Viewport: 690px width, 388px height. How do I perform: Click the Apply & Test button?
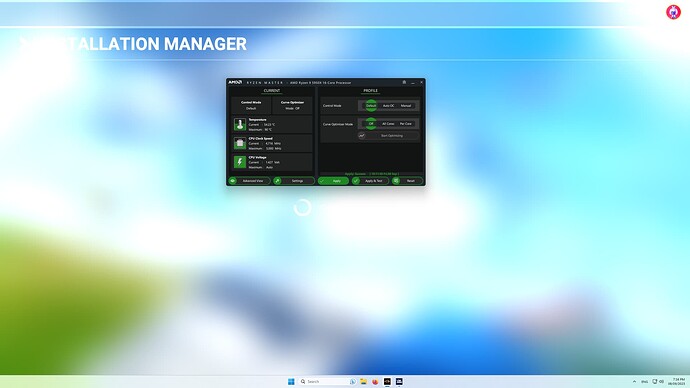[370, 181]
